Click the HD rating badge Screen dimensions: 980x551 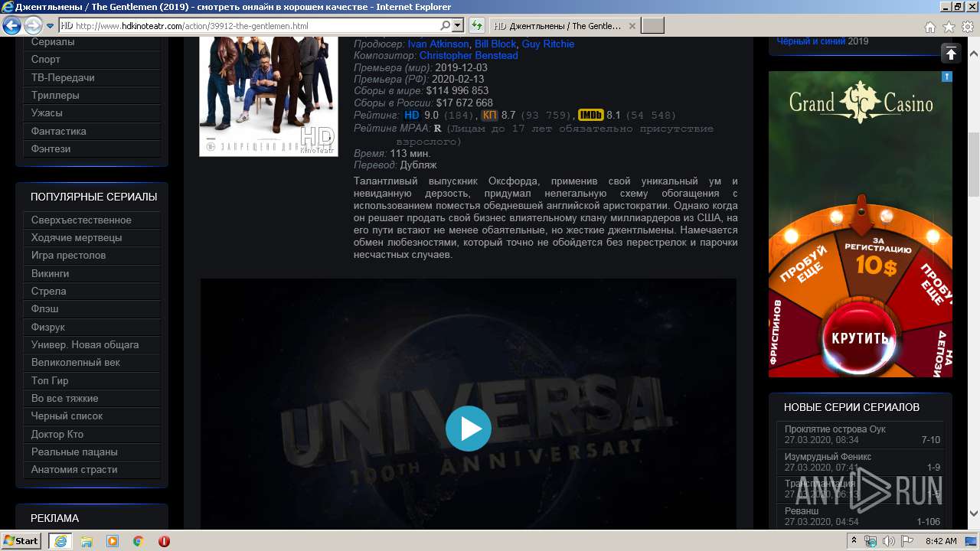(x=412, y=116)
